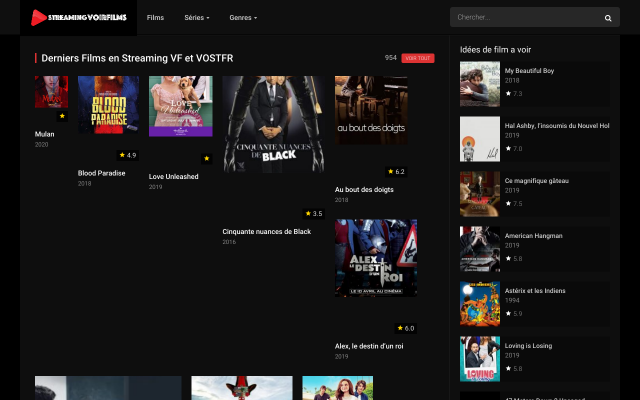Click Alex, le destin d'un roi title

(x=369, y=346)
